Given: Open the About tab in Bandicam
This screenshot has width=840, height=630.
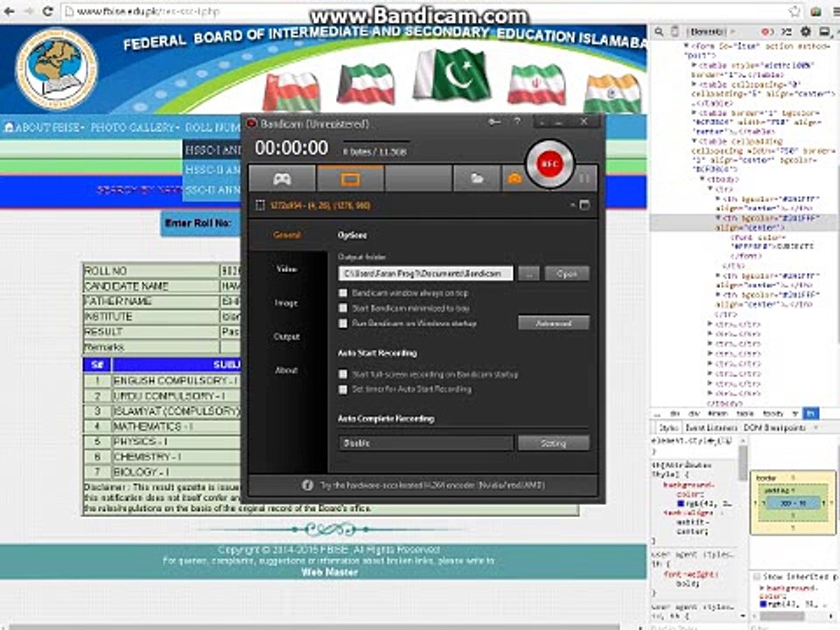Looking at the screenshot, I should point(287,370).
